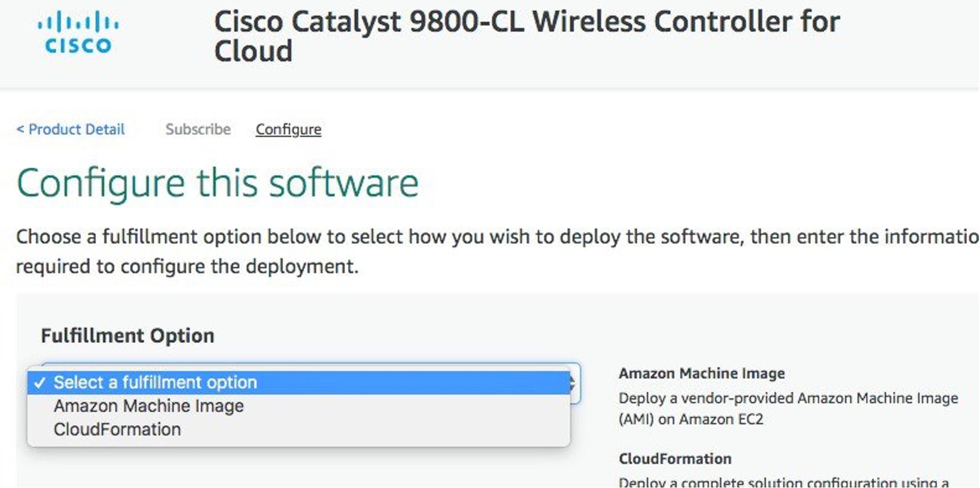
Task: Click the 'Deploy a complete solution configuration' text
Action: tap(783, 482)
